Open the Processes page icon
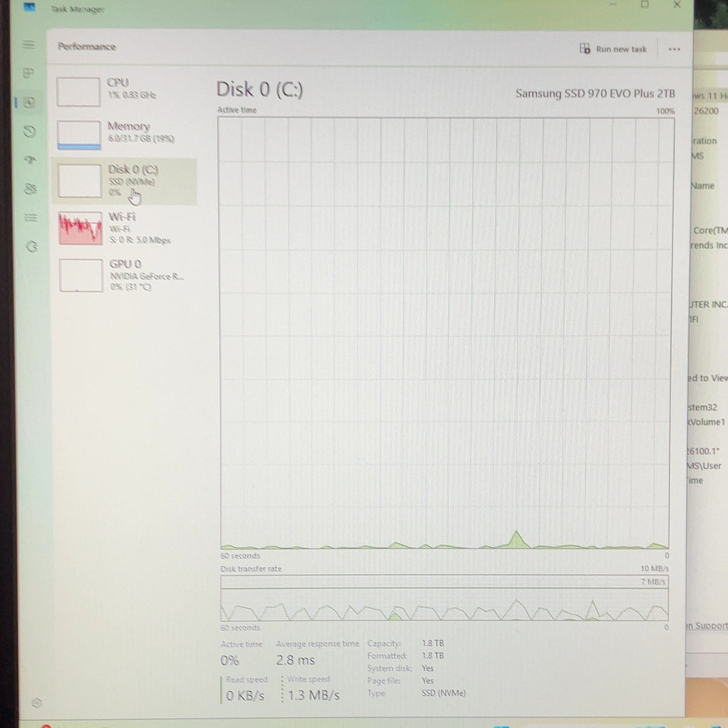This screenshot has width=728, height=728. (29, 73)
